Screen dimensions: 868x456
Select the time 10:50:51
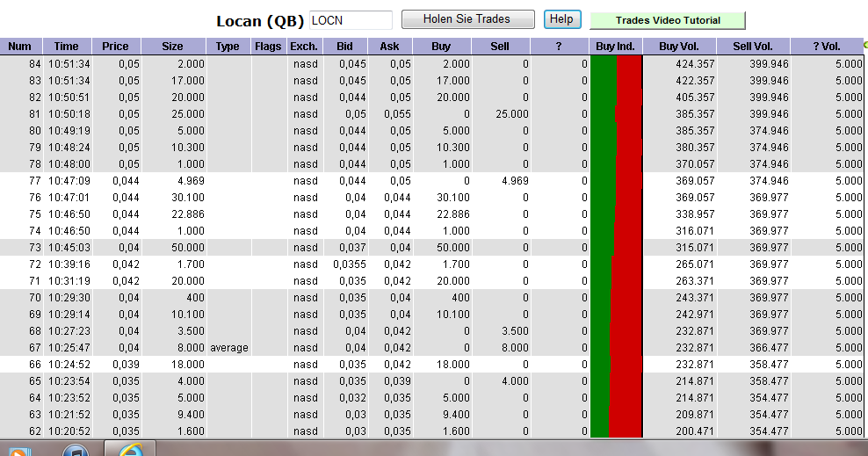pyautogui.click(x=69, y=98)
